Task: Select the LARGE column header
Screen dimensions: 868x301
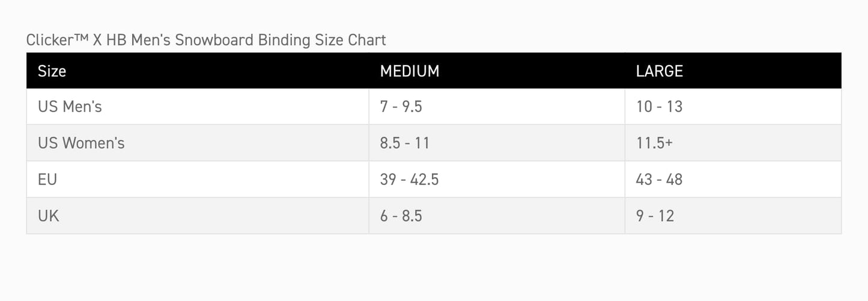Action: point(659,71)
